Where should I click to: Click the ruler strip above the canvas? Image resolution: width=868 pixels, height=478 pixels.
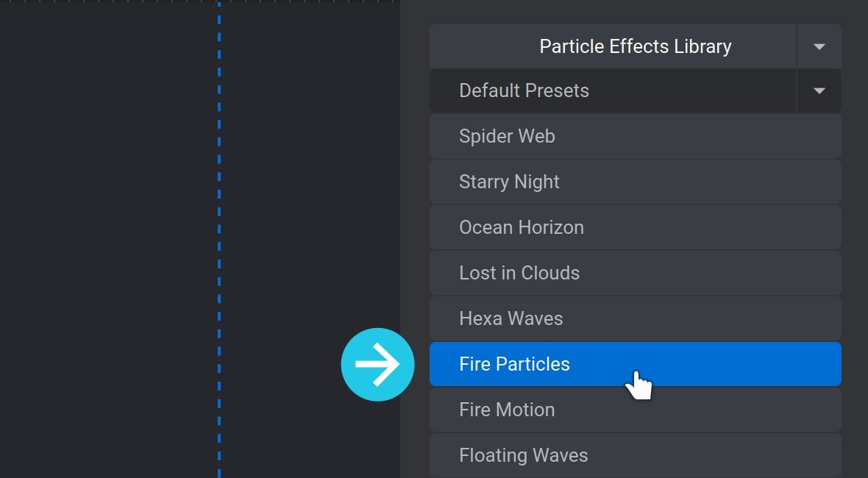coord(199,1)
